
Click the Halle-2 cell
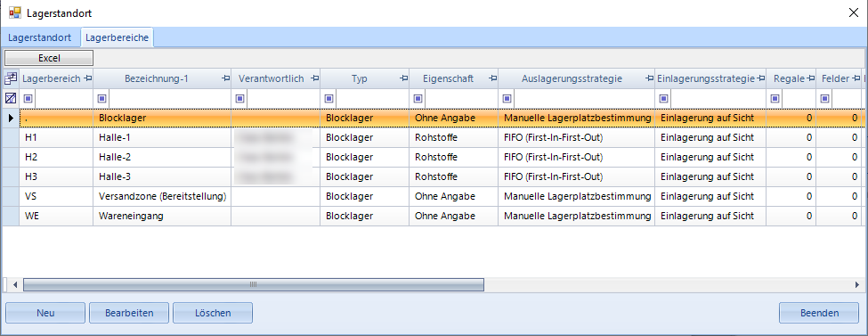coord(162,157)
